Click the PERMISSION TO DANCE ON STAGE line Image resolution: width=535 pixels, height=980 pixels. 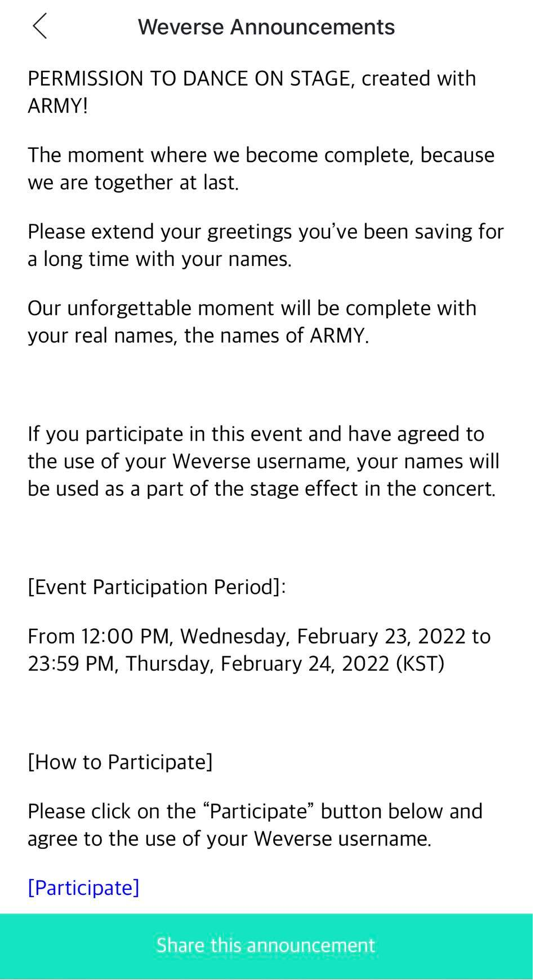252,78
